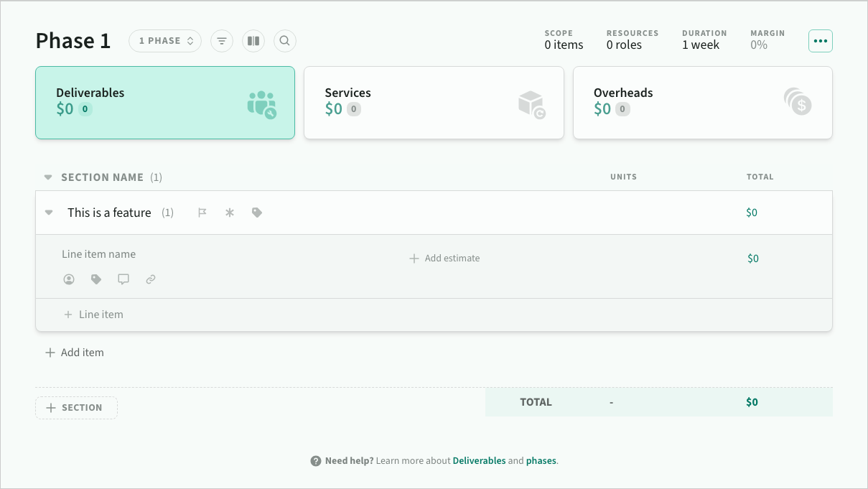The height and width of the screenshot is (489, 868).
Task: Open search with the magnifier icon
Action: tap(285, 41)
